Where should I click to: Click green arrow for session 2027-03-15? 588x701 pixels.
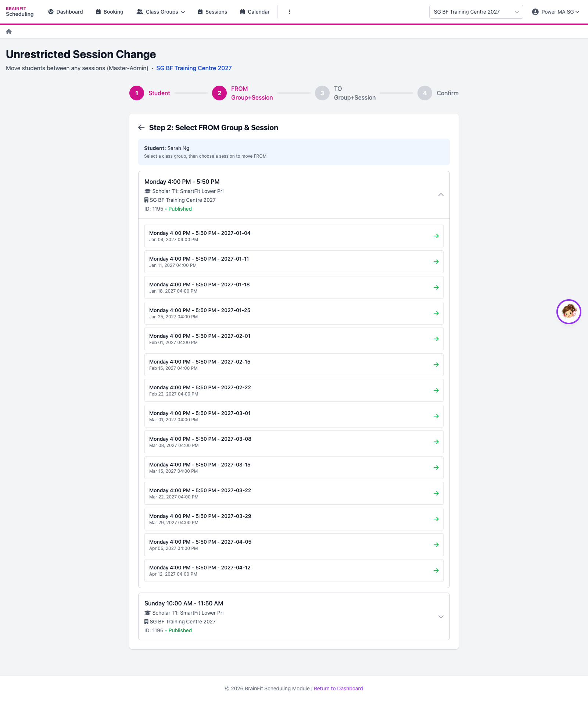pyautogui.click(x=436, y=468)
